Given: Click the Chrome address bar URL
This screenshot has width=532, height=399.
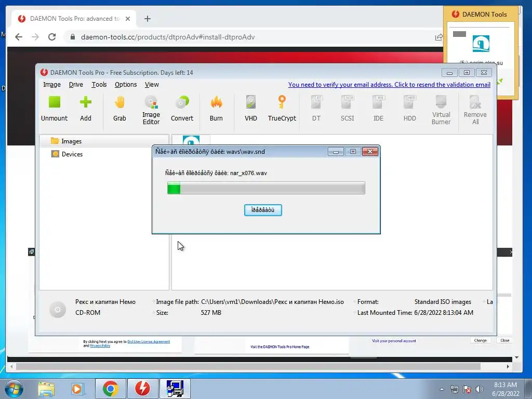Looking at the screenshot, I should [168, 37].
